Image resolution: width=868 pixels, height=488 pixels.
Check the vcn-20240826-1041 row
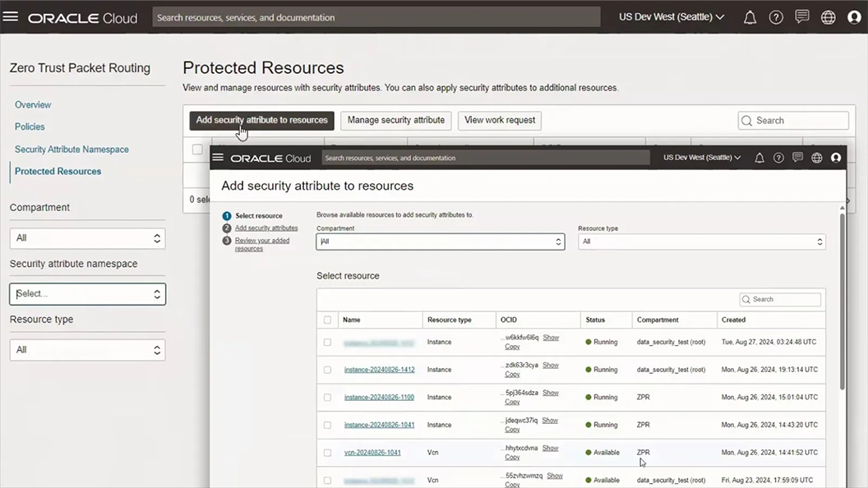pos(328,453)
